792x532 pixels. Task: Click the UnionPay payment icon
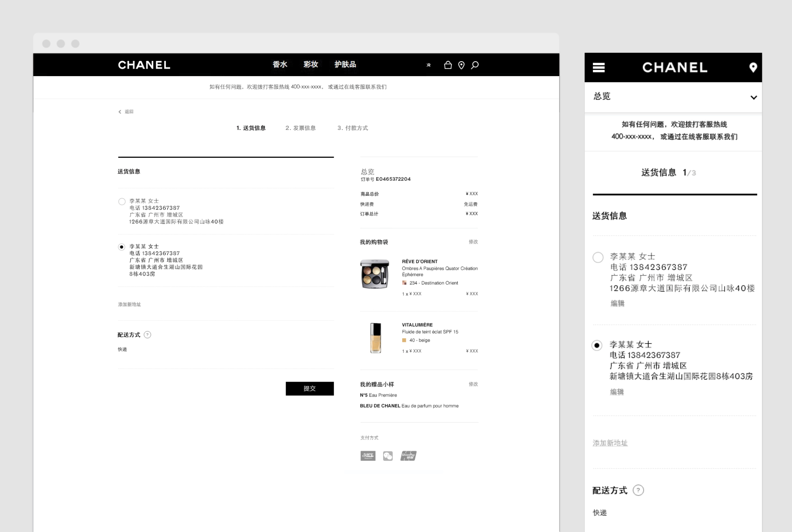click(x=408, y=456)
